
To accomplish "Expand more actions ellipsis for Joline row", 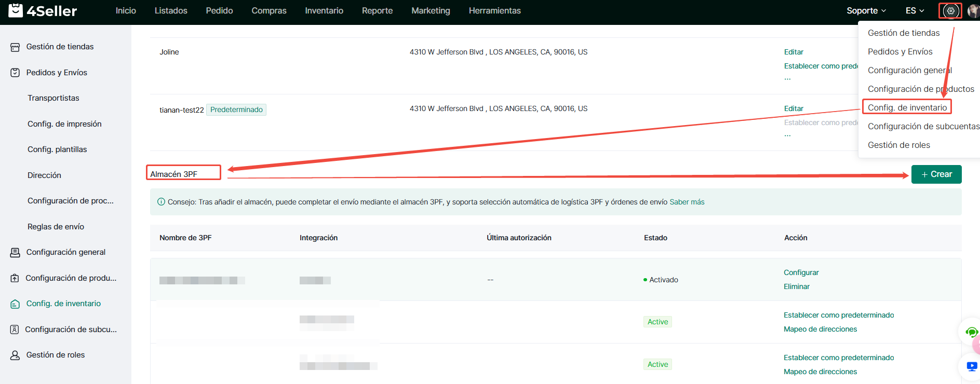I will point(788,79).
